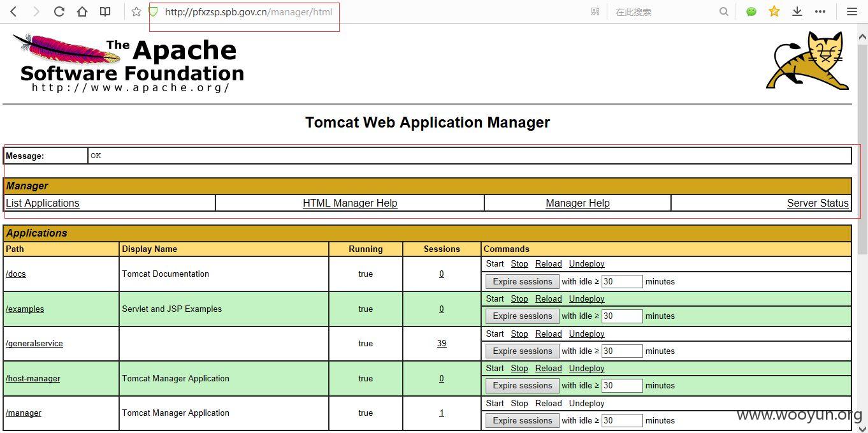Stop the /generalservice application
Viewport: 868px width, 433px height.
coord(519,334)
